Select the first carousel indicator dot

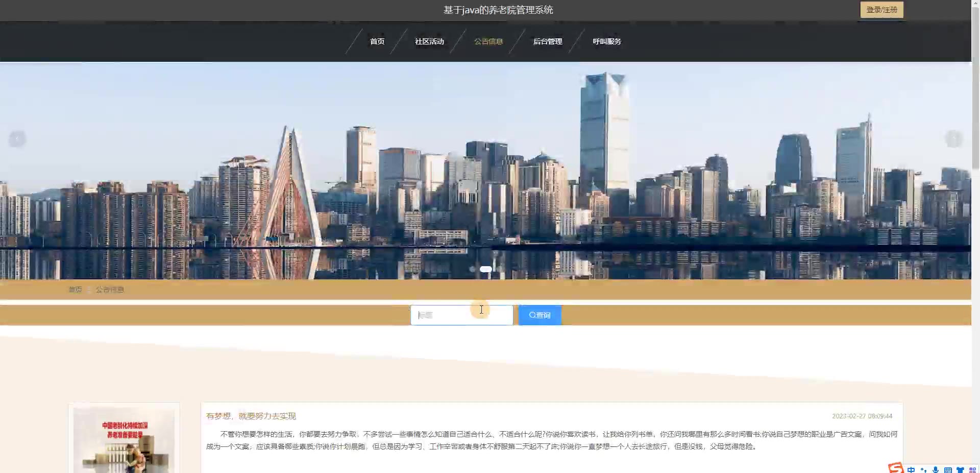click(x=472, y=269)
